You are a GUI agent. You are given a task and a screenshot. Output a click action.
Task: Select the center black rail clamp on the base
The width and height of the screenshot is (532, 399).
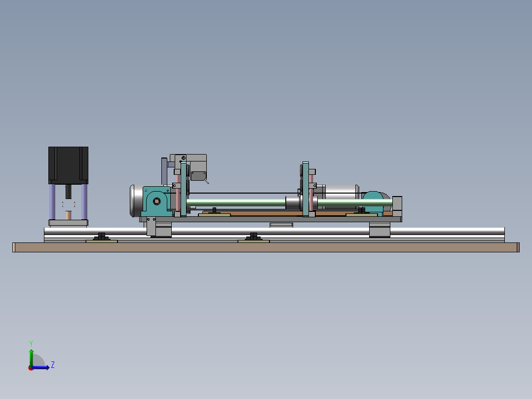[254, 237]
